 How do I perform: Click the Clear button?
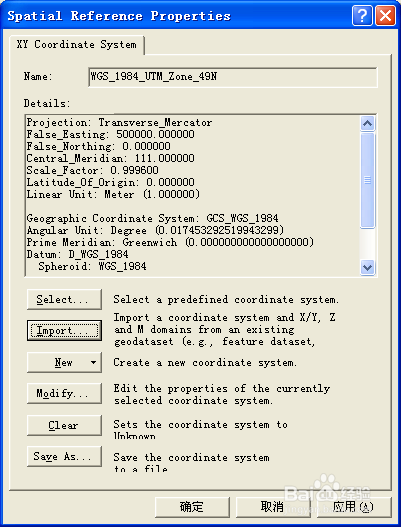(64, 425)
